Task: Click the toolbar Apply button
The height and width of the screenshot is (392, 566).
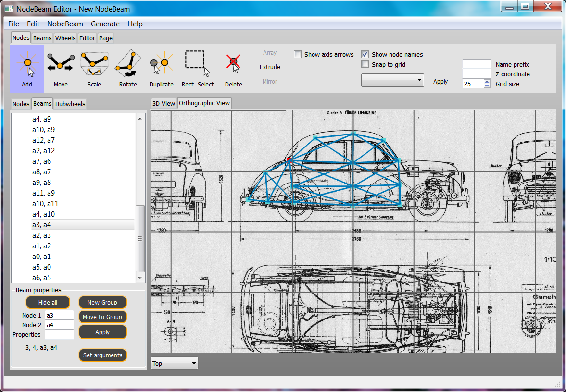Action: pos(440,82)
